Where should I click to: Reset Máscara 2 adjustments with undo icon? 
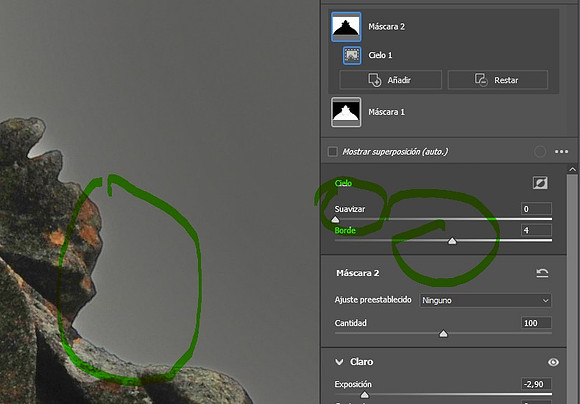point(542,273)
